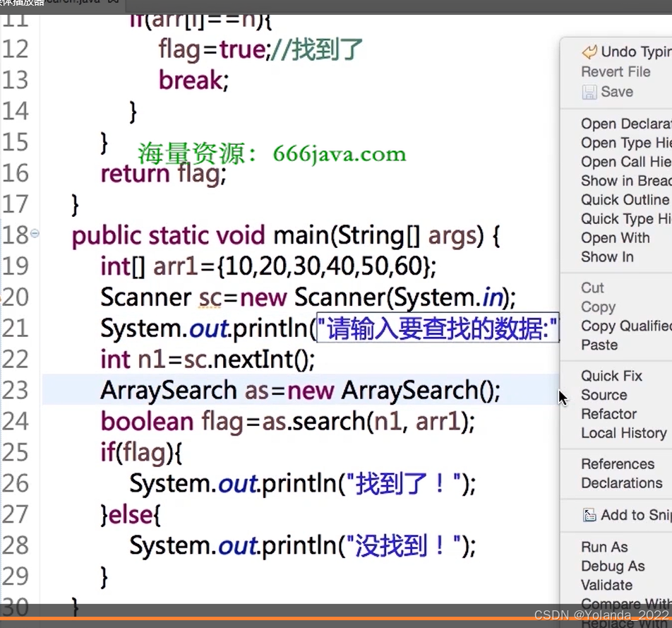Click the Add to Snippets icon

tap(589, 515)
